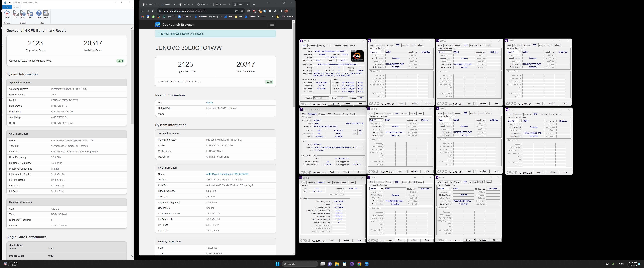Collapse the Geekbench ribbon with chevron
The image size is (644, 268).
[132, 7]
